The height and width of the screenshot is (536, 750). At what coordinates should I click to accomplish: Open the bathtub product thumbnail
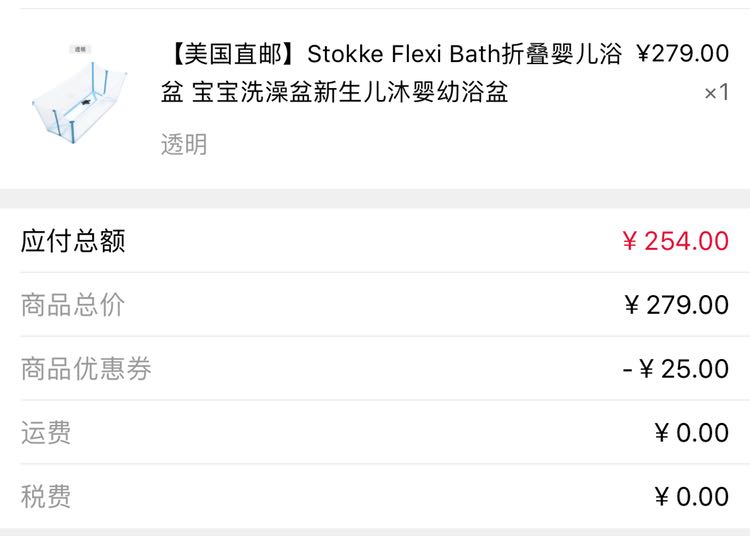[80, 94]
